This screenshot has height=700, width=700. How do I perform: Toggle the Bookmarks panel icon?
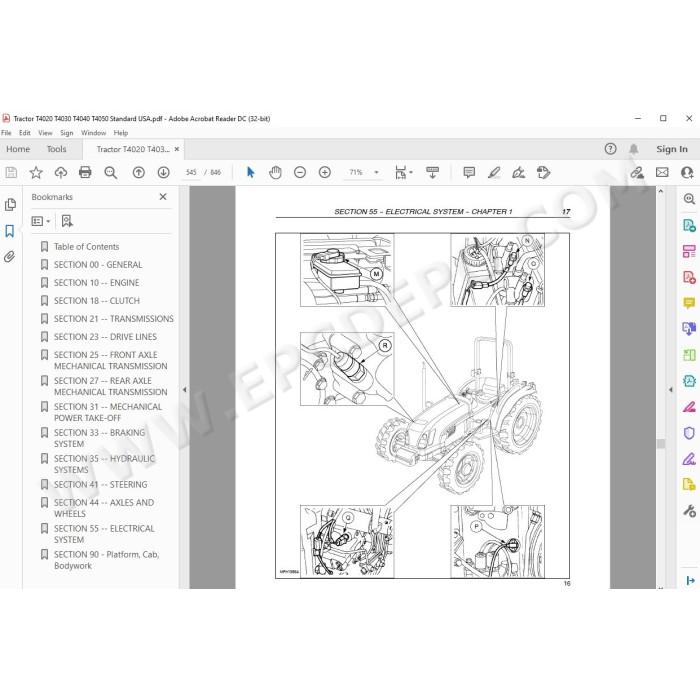coord(9,231)
